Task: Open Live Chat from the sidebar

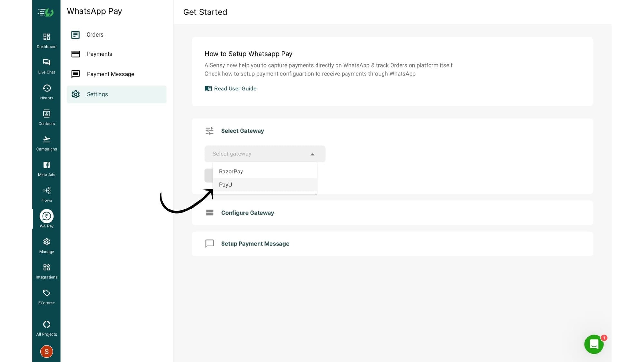Action: pyautogui.click(x=46, y=62)
